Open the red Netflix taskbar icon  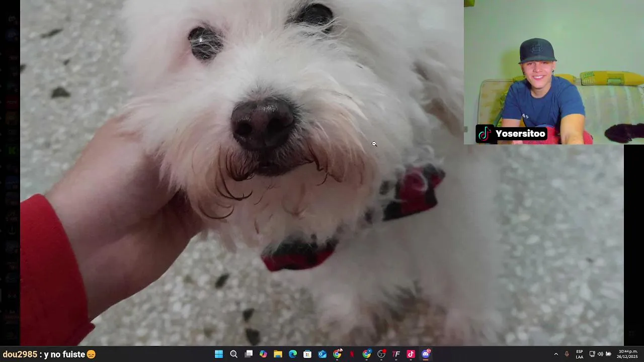[352, 354]
